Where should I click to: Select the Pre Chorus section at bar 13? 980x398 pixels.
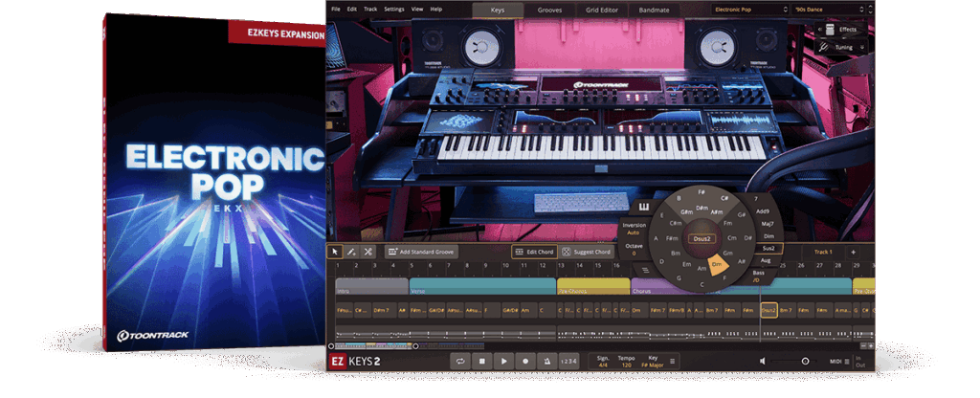593,287
